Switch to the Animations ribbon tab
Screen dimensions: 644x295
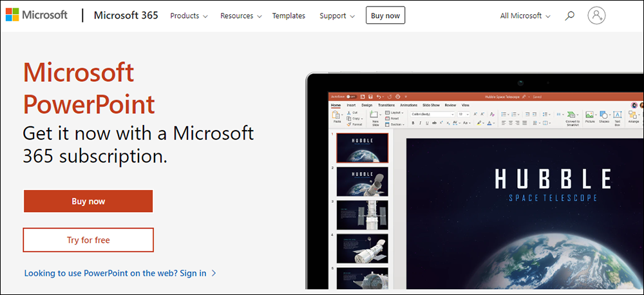(409, 105)
